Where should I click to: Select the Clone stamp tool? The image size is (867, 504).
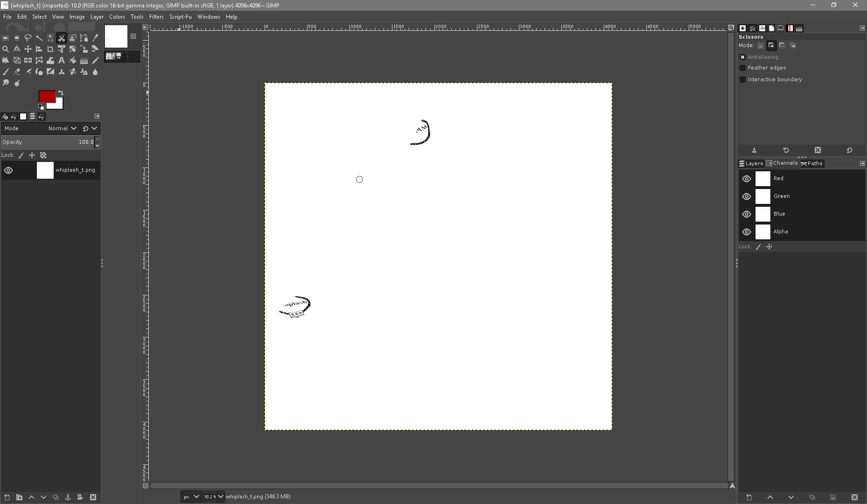[x=62, y=71]
